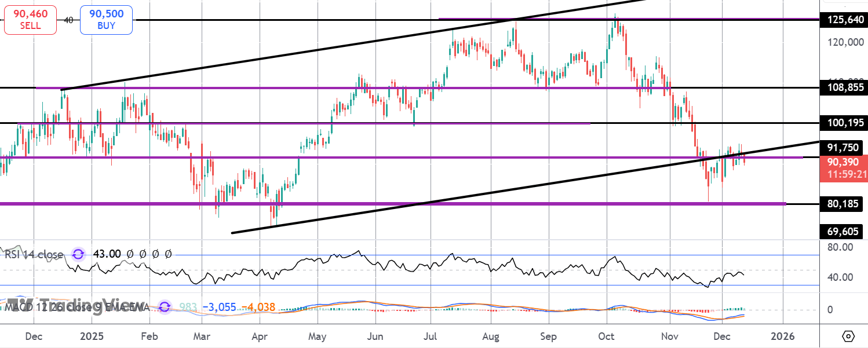The image size is (868, 348).
Task: Click the 91,750 trendline price label
Action: point(843,148)
